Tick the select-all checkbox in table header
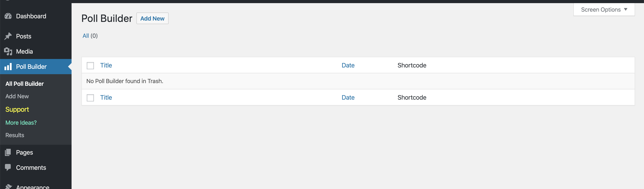 pos(90,65)
